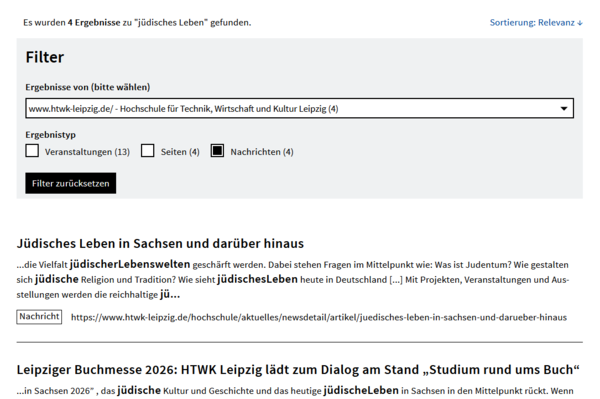The height and width of the screenshot is (399, 600).
Task: Click the 'jüdischerLebenswelten' highlighted snippet text
Action: pyautogui.click(x=130, y=264)
